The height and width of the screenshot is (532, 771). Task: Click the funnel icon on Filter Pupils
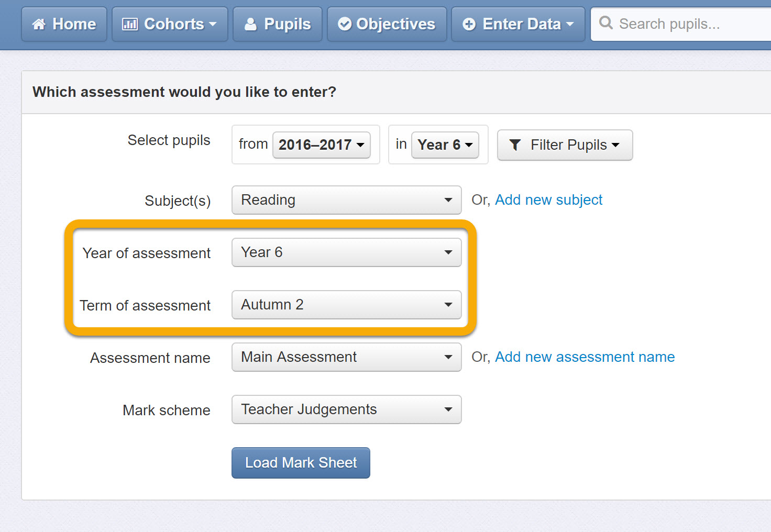pyautogui.click(x=515, y=145)
